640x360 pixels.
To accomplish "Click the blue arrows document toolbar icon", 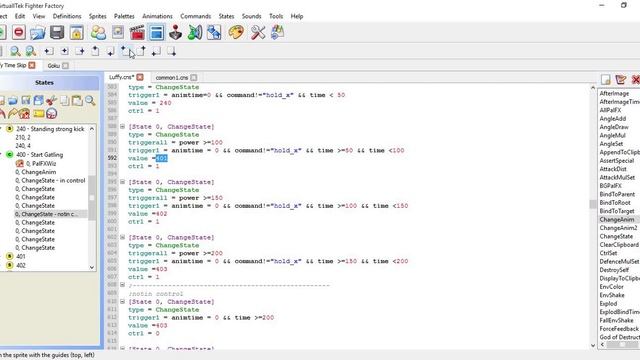I will [214, 33].
